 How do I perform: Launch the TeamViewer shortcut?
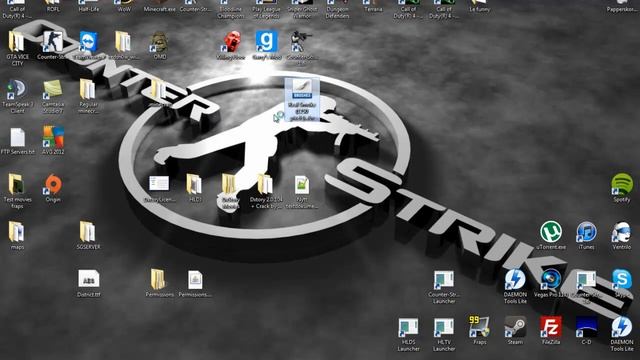(89, 42)
